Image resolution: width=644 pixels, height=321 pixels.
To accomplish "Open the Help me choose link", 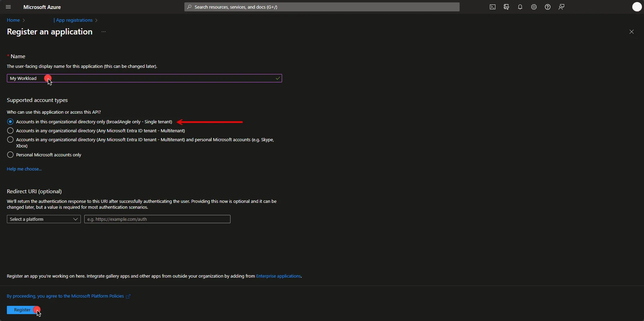I will (24, 169).
